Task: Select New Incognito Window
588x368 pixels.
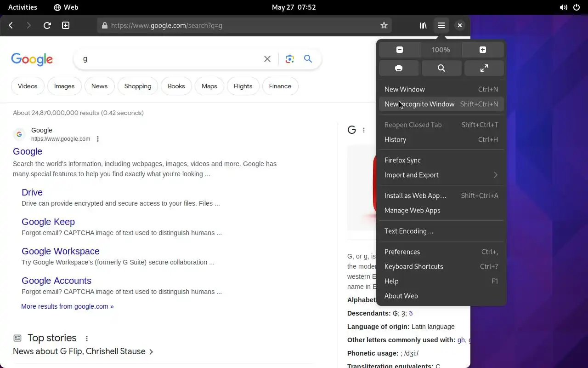Action: coord(441,104)
